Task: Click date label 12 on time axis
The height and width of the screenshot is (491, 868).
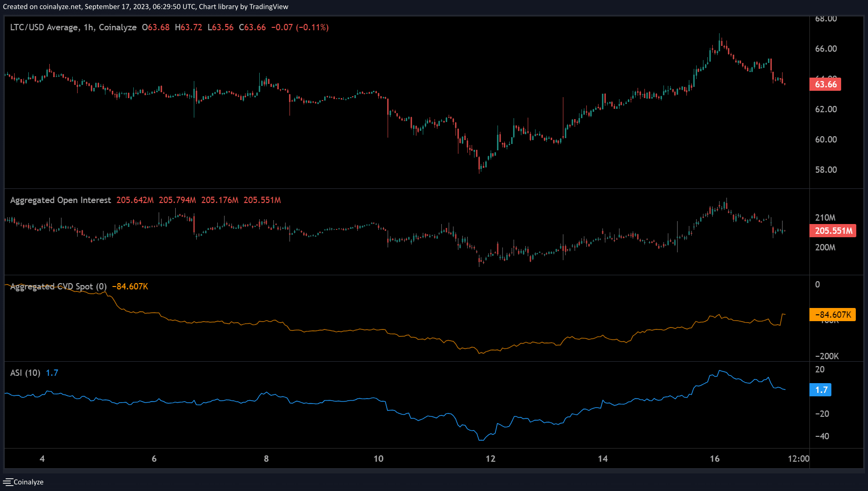Action: (x=491, y=459)
